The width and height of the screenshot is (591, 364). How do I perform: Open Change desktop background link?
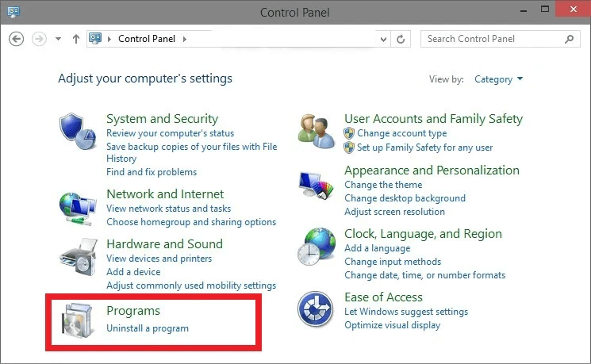pos(405,198)
